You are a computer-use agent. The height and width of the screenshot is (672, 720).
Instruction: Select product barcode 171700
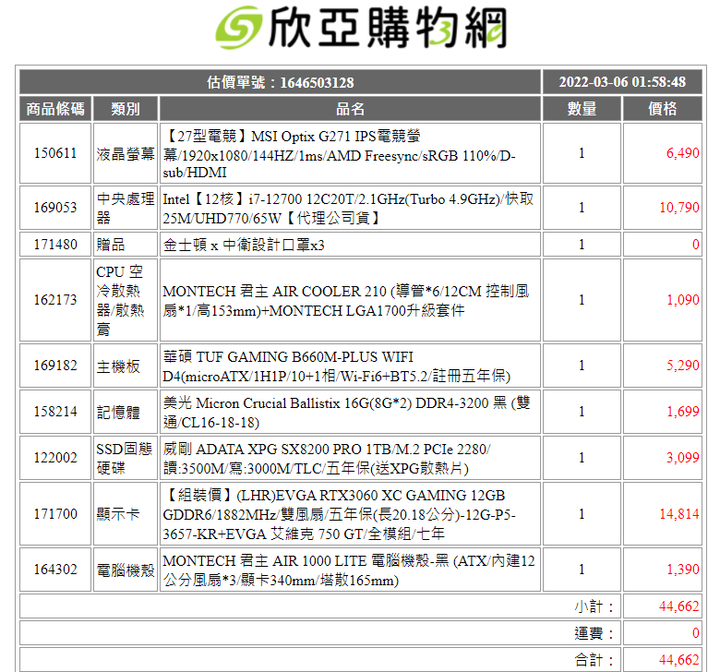pos(55,514)
